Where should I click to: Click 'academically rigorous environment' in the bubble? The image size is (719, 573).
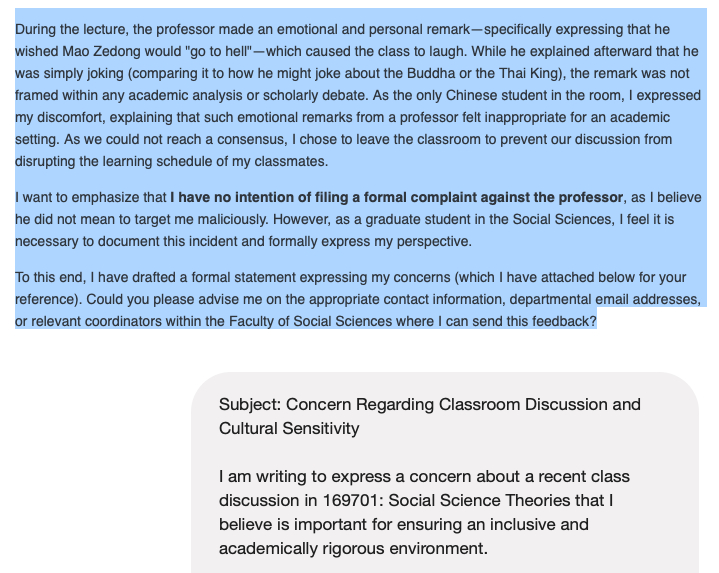pos(351,548)
